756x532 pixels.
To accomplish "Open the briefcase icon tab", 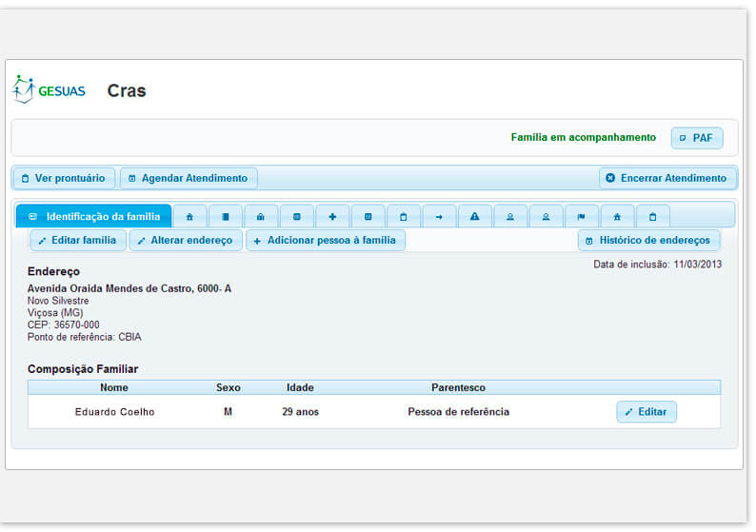I will click(261, 217).
